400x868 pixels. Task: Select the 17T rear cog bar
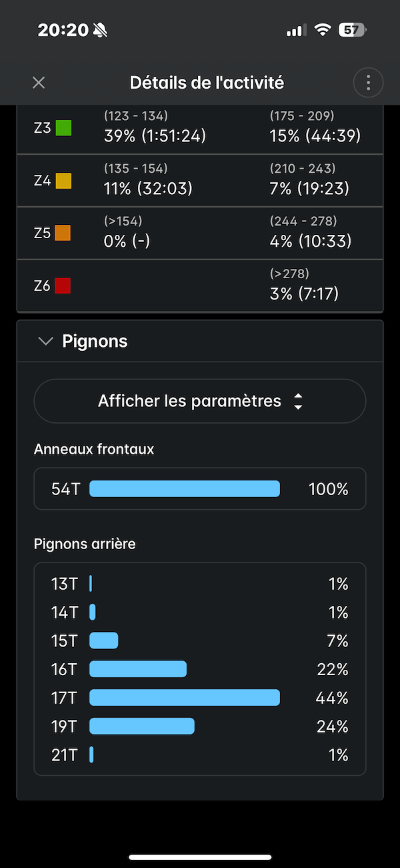[x=184, y=698]
